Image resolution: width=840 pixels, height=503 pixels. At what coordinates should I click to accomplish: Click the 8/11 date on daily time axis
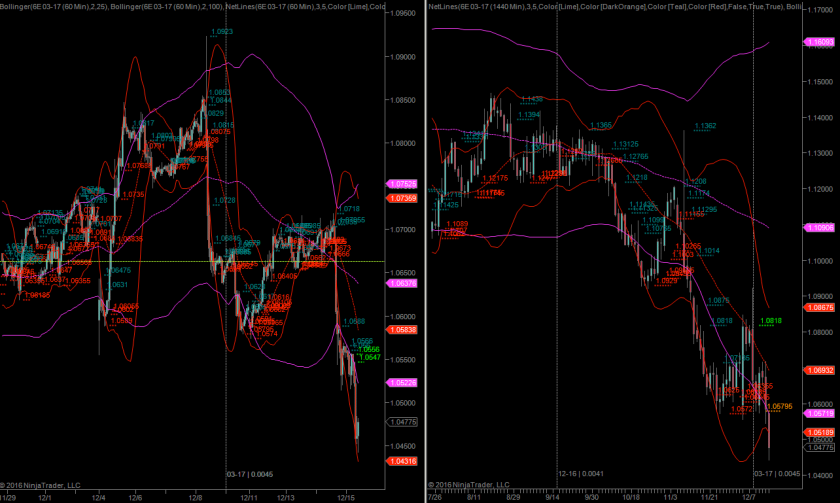click(474, 497)
